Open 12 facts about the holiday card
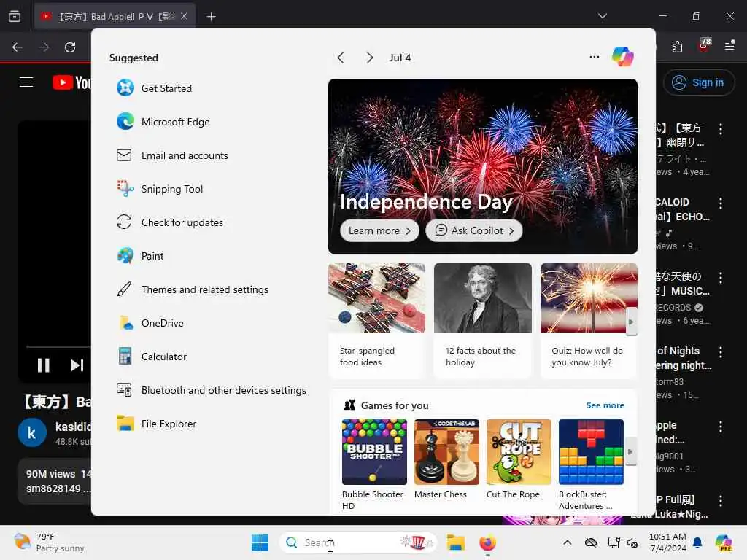747x560 pixels. (x=483, y=320)
